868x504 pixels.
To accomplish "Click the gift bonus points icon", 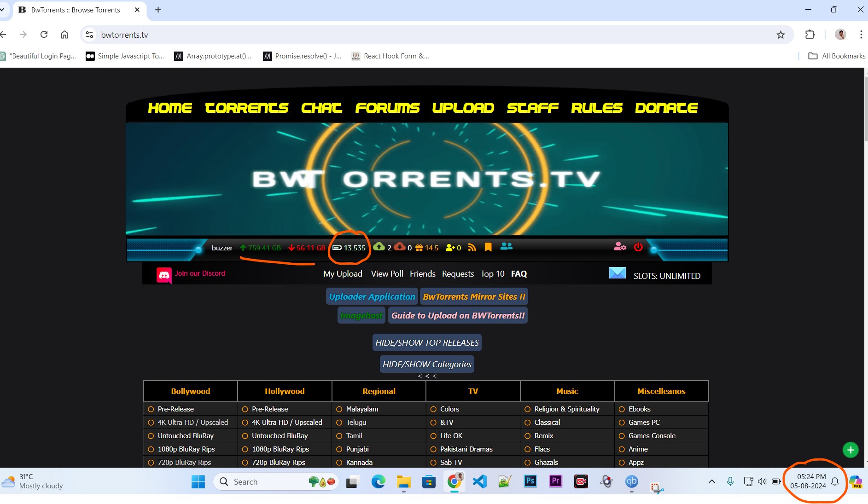I will pyautogui.click(x=419, y=248).
